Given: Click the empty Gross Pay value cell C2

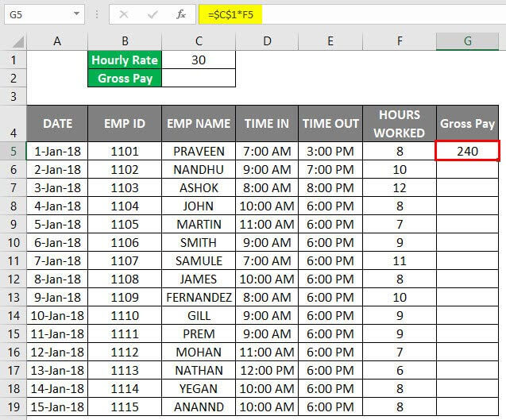Looking at the screenshot, I should [199, 78].
